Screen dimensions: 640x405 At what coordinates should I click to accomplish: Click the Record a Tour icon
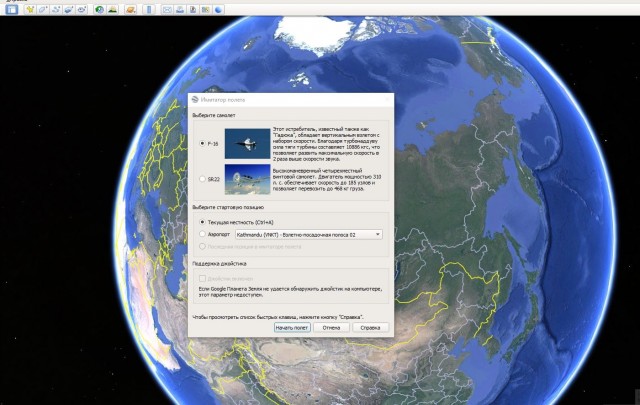pos(82,9)
